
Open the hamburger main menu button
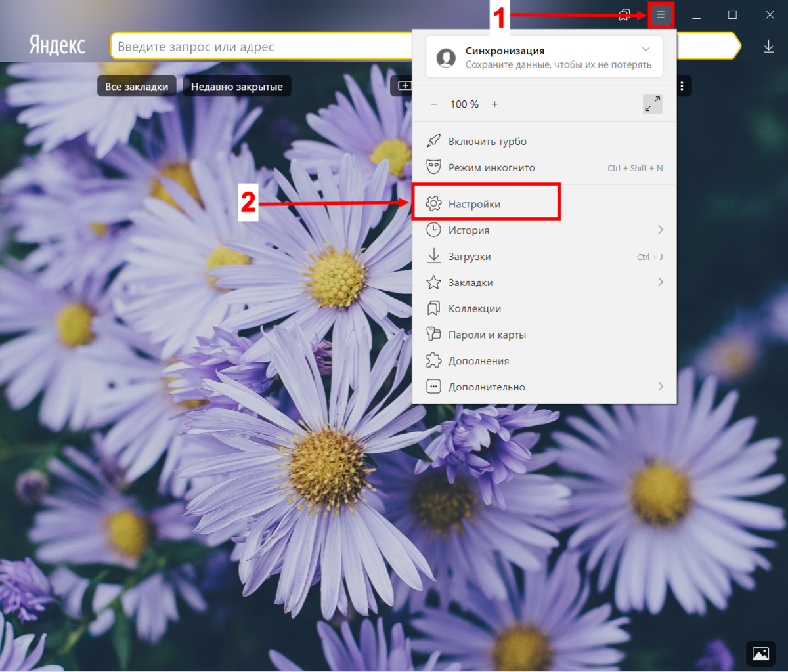[x=661, y=14]
